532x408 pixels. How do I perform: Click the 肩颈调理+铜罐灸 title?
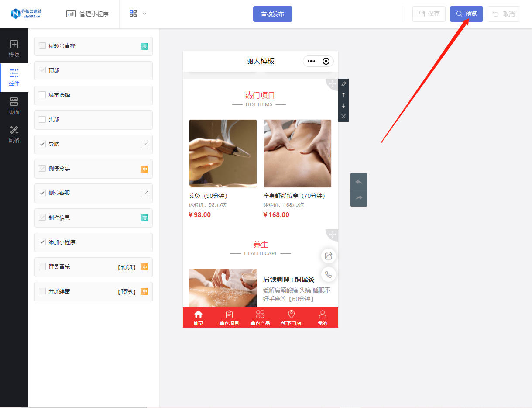pos(289,280)
